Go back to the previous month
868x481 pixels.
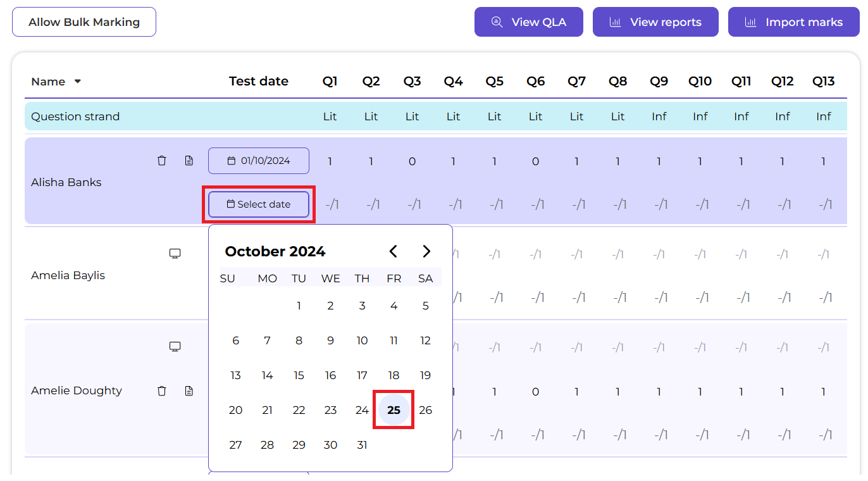[394, 251]
